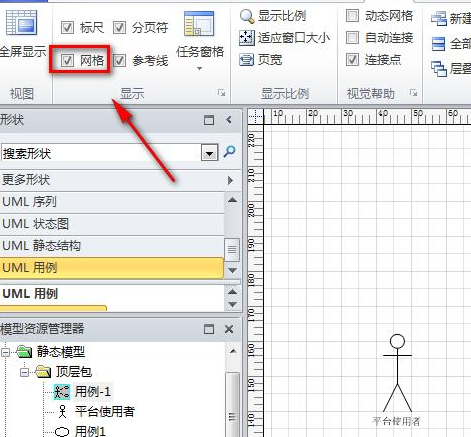Select the 平台使用者 actor shape on canvas
Screen dimensions: 471x437
(397, 373)
